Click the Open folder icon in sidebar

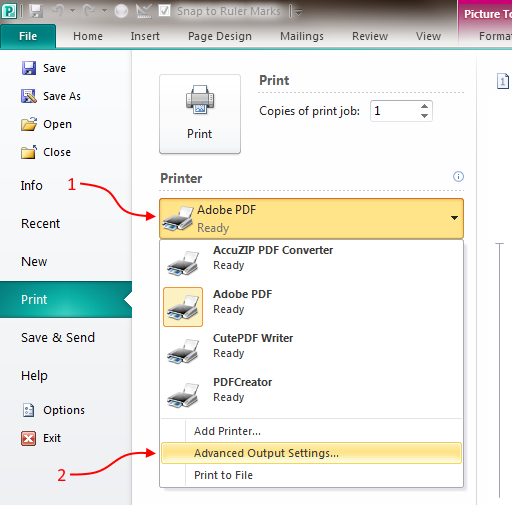(29, 124)
